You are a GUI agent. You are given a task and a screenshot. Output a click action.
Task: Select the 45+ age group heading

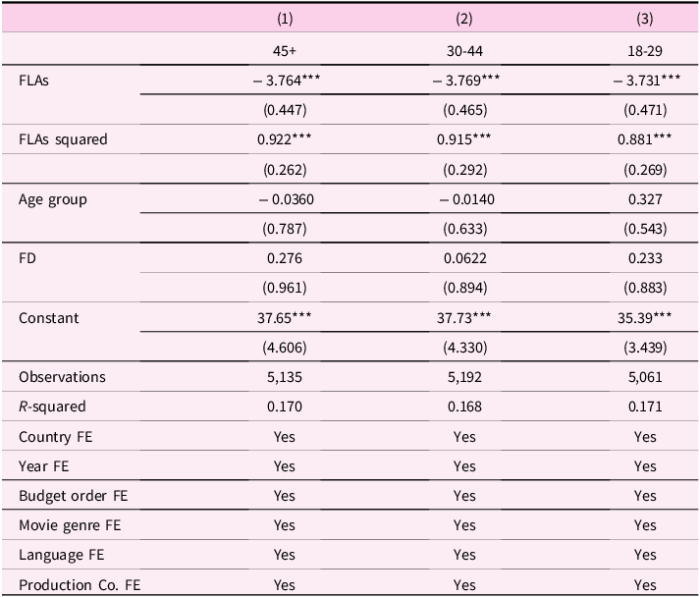pyautogui.click(x=285, y=51)
